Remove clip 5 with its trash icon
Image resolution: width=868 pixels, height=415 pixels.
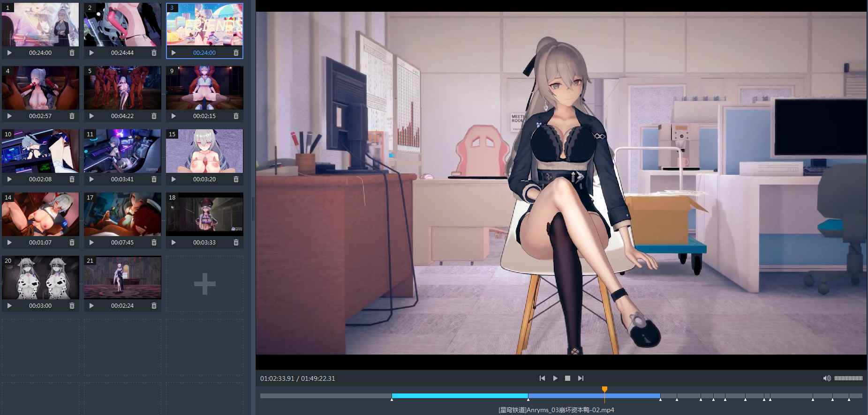tap(154, 116)
